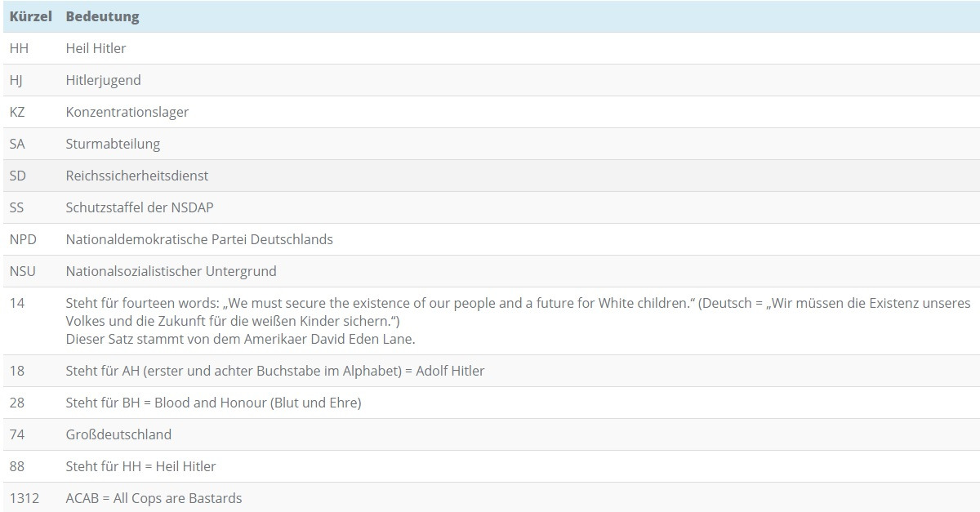Select the SD abbreviation cell
Viewport: 980px width, 512px height.
pos(18,176)
